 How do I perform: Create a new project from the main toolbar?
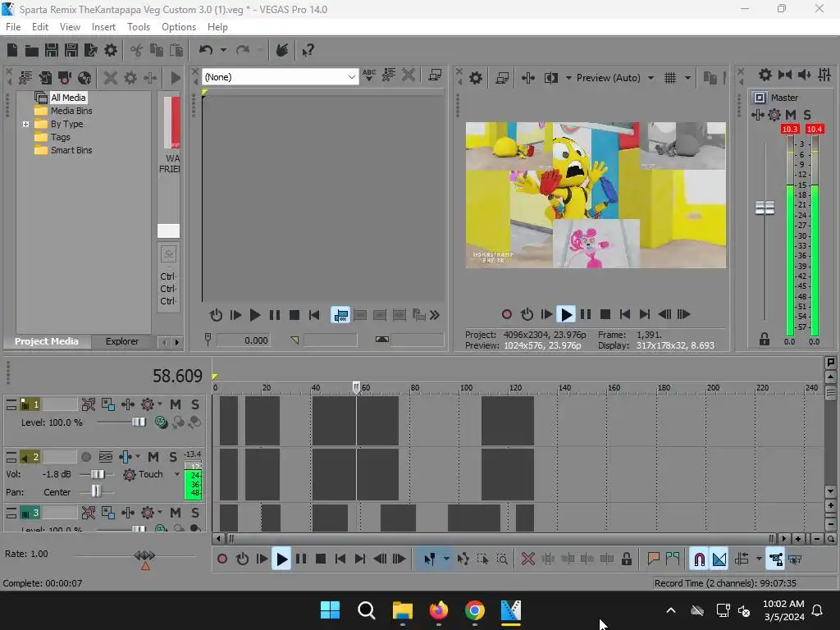pyautogui.click(x=12, y=50)
